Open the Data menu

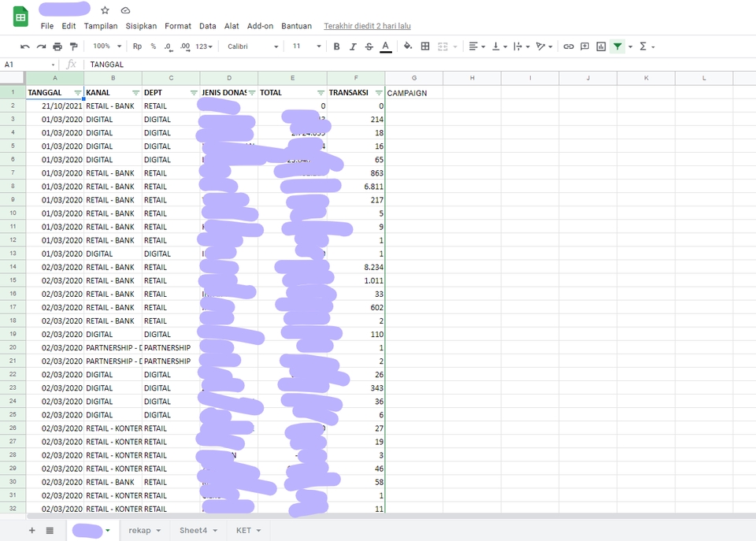click(x=208, y=26)
